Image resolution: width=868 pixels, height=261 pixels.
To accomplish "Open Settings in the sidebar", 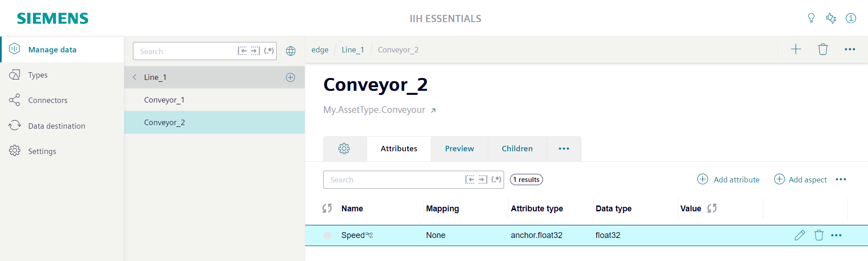I will click(x=62, y=151).
